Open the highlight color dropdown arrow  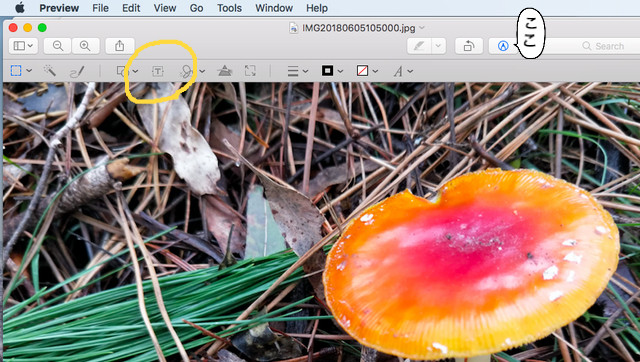pyautogui.click(x=438, y=46)
